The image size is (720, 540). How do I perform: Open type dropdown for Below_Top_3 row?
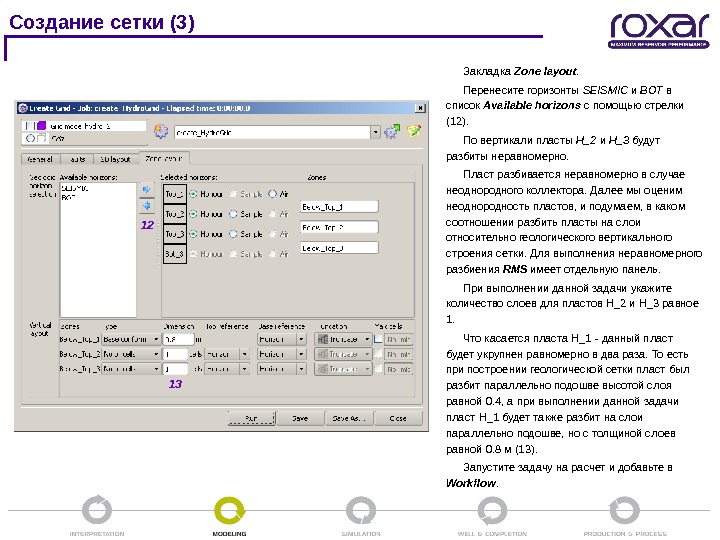[156, 369]
